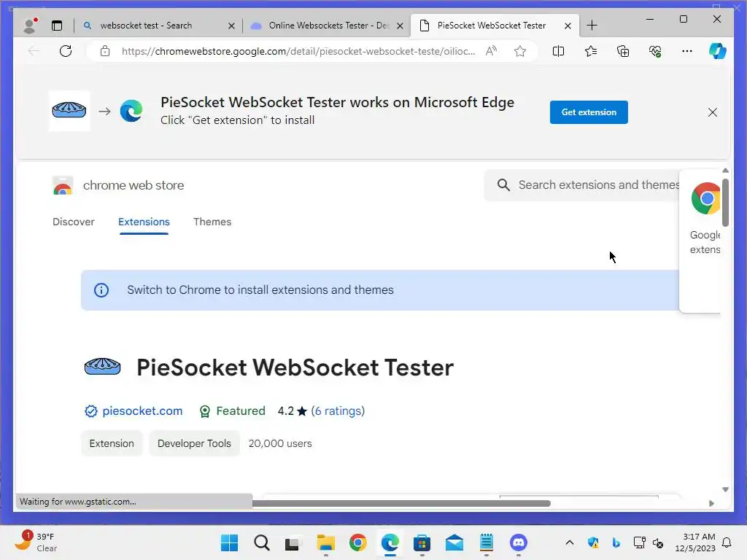
Task: Open File Explorer from taskbar
Action: click(326, 542)
